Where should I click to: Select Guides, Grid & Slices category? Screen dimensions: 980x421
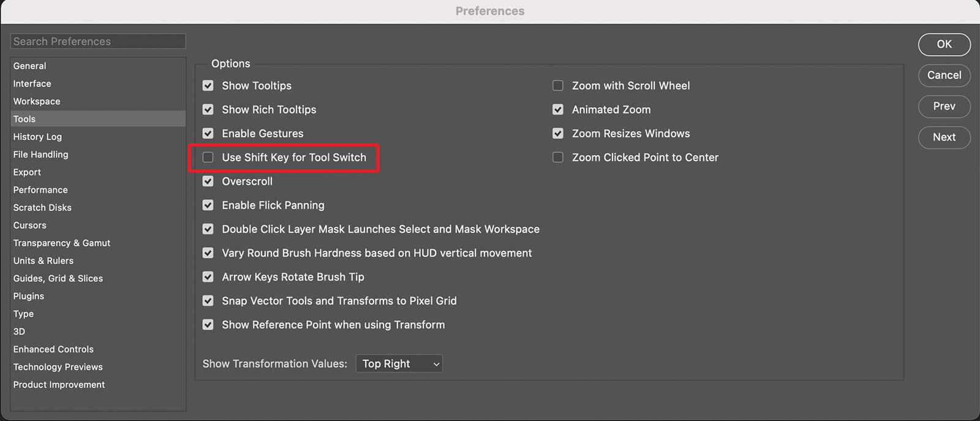click(x=58, y=278)
